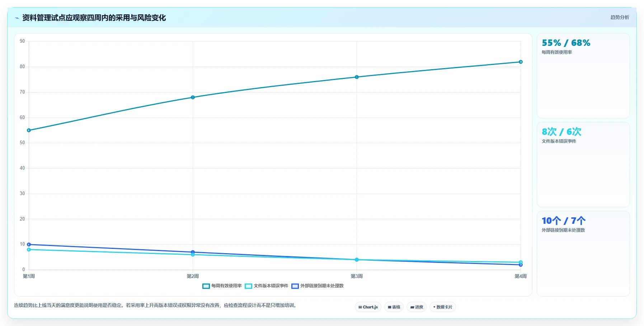Click the 外部链接到期未处理数 point at 第1周

(x=29, y=244)
